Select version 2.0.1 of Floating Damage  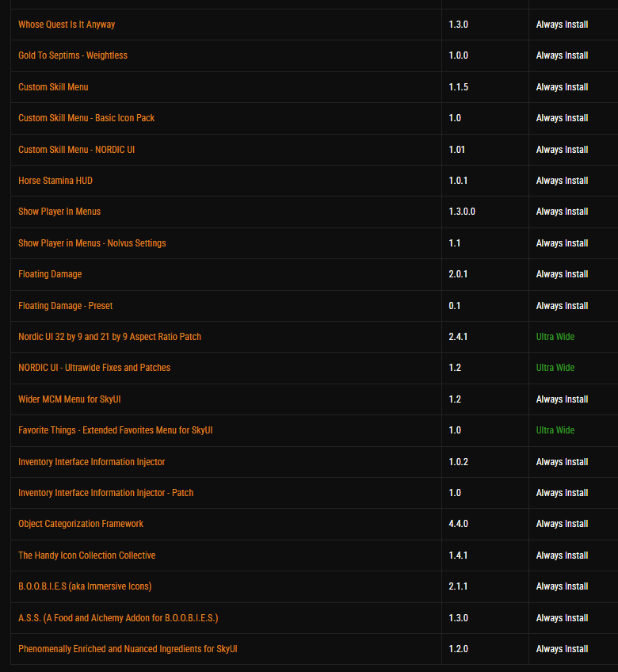click(458, 274)
